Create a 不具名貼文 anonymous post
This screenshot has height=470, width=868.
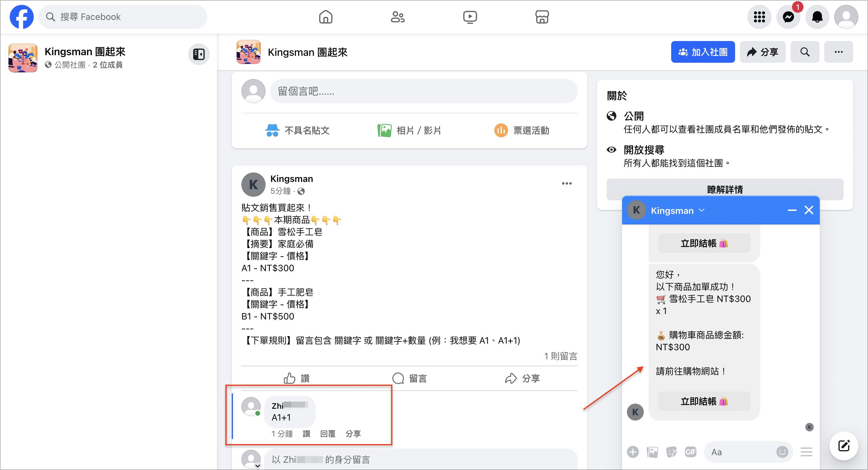pyautogui.click(x=297, y=130)
